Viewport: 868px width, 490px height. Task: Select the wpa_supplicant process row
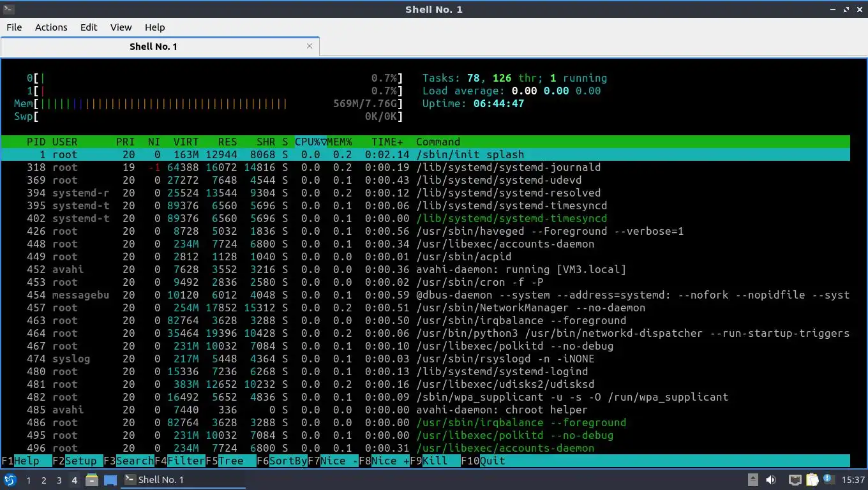426,397
